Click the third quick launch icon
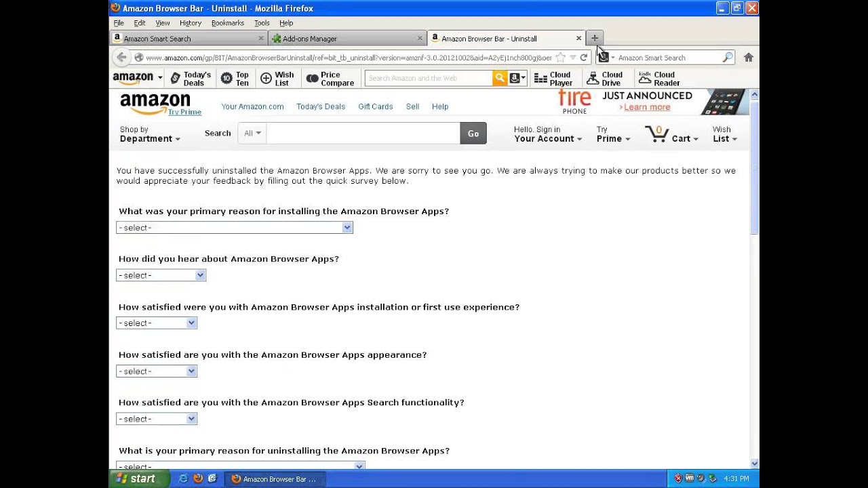This screenshot has height=488, width=868. tap(212, 479)
